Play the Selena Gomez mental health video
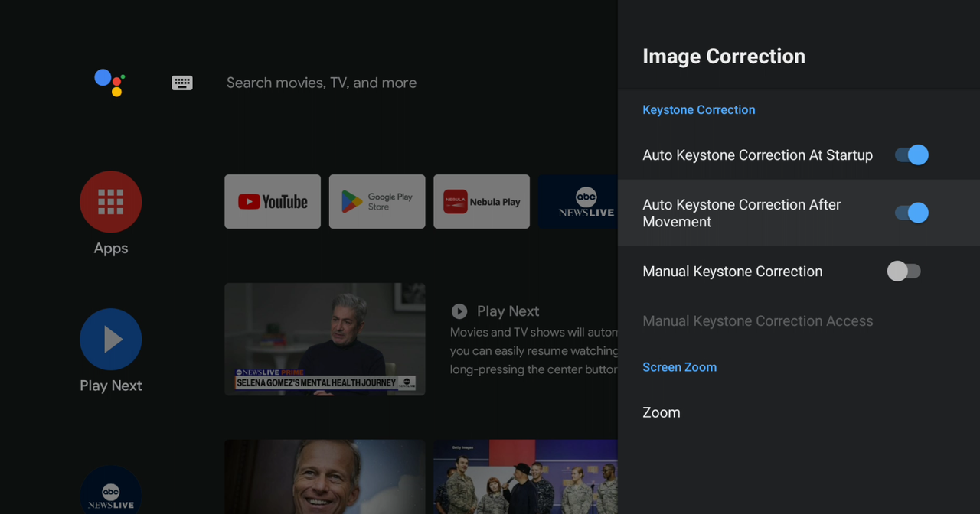 click(325, 340)
